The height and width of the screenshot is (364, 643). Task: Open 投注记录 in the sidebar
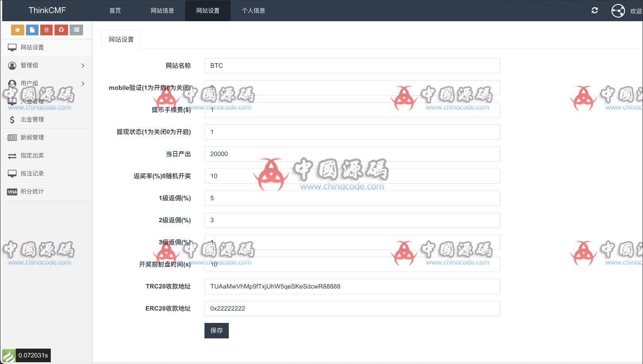[46, 174]
